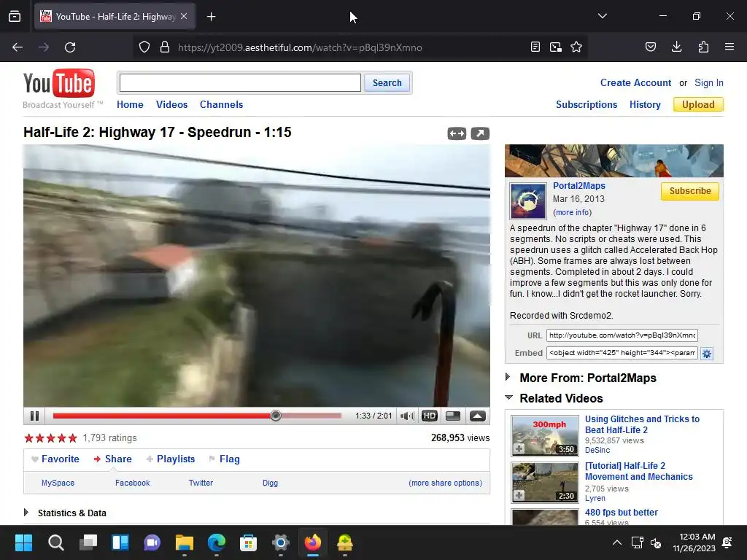
Task: Click the Search button
Action: point(387,83)
